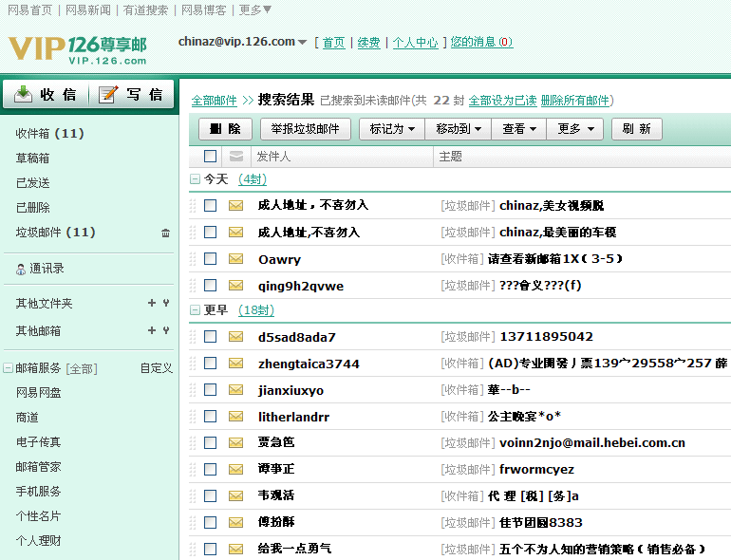The width and height of the screenshot is (731, 560).
Task: Collapse the 更早 mail group
Action: (x=195, y=310)
